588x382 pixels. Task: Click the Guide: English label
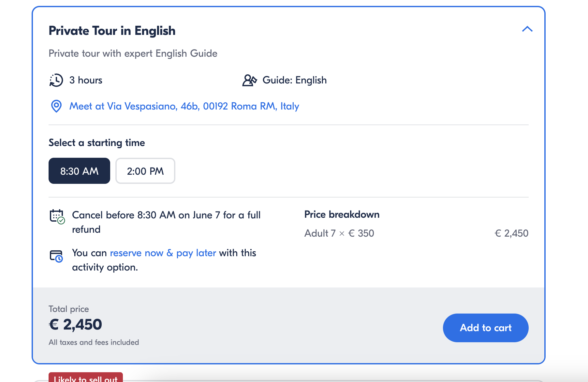295,80
